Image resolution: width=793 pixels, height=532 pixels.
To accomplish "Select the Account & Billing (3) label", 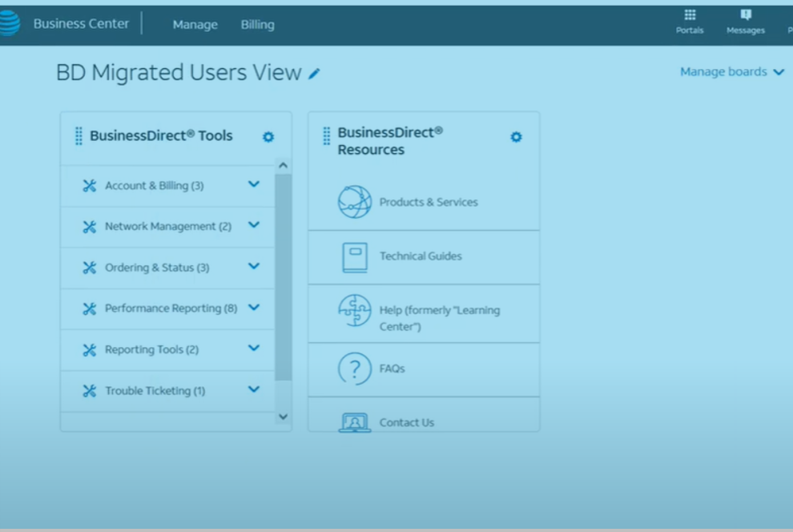I will pos(155,186).
